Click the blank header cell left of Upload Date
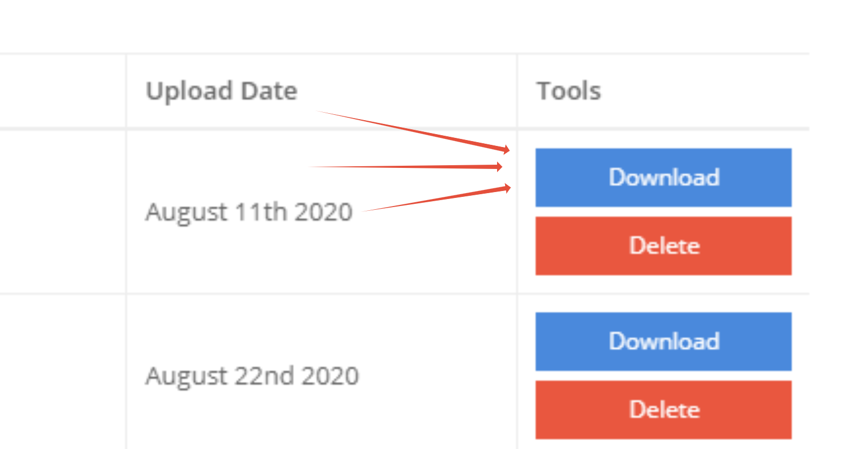Viewport: 868px width, 449px height. [62, 91]
